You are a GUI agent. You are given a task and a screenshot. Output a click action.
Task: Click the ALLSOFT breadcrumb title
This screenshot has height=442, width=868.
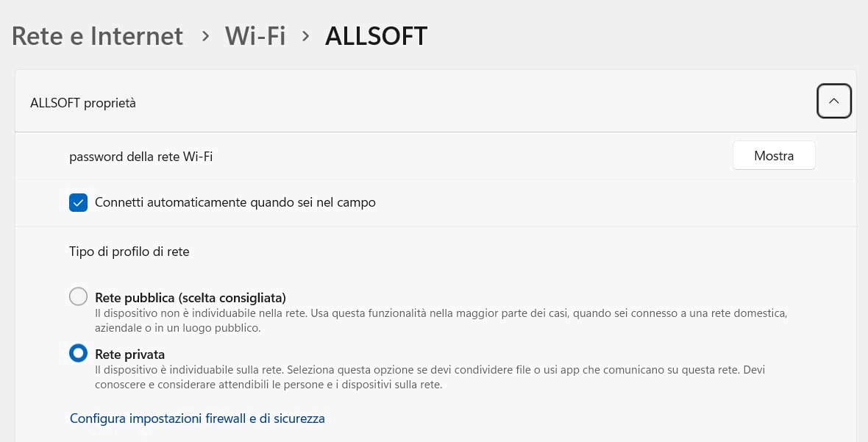click(376, 36)
